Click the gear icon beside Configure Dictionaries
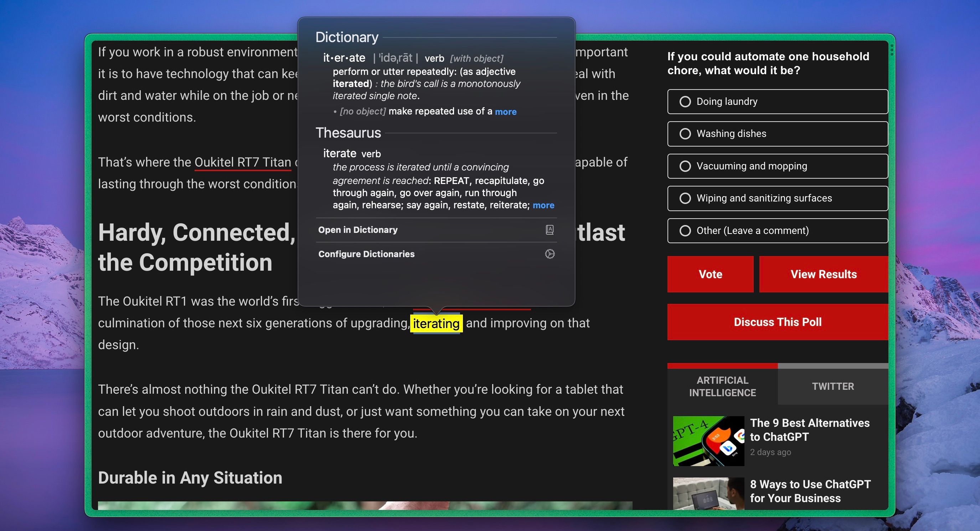The width and height of the screenshot is (980, 531). click(551, 254)
